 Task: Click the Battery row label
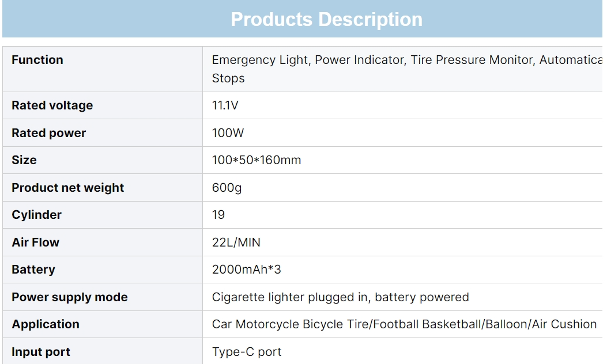[33, 270]
